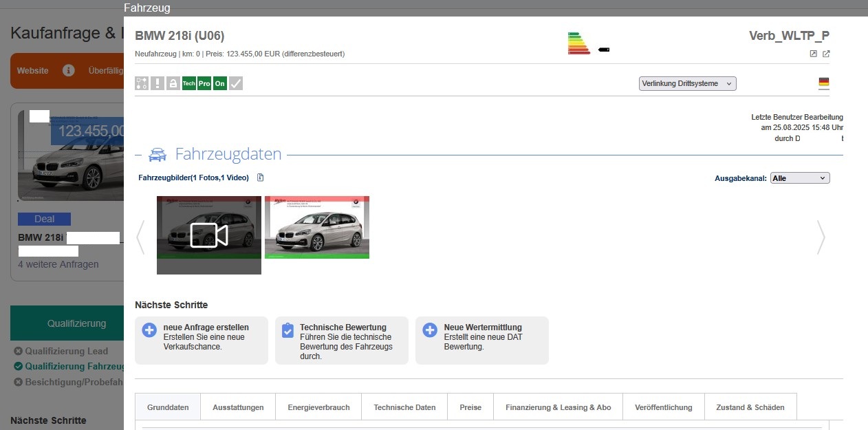Click the car image in the background Kaufanfrage card
The image size is (868, 430).
tap(71, 155)
